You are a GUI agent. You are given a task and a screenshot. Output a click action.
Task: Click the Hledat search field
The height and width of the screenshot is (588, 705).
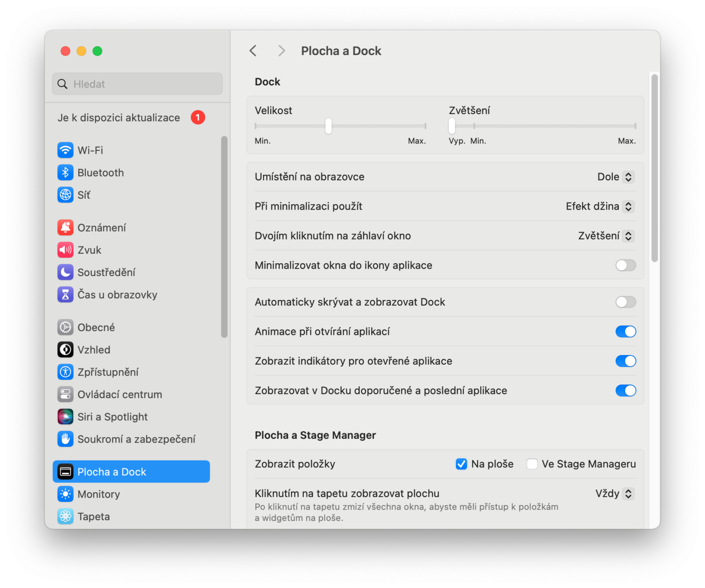[138, 84]
